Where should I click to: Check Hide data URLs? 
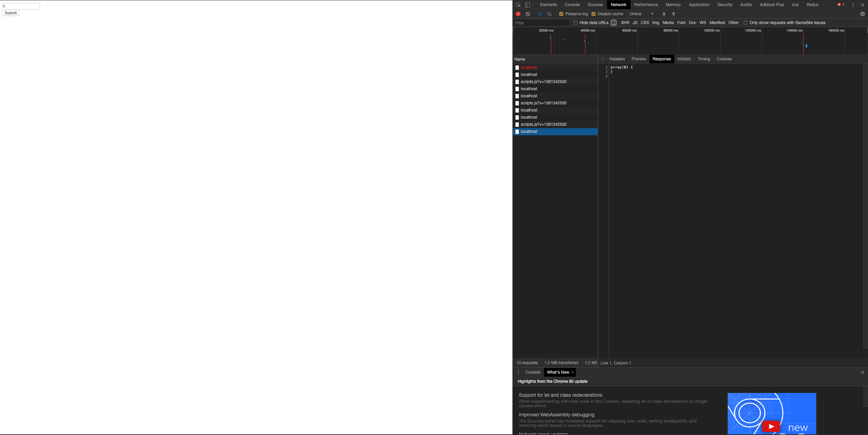click(x=576, y=23)
